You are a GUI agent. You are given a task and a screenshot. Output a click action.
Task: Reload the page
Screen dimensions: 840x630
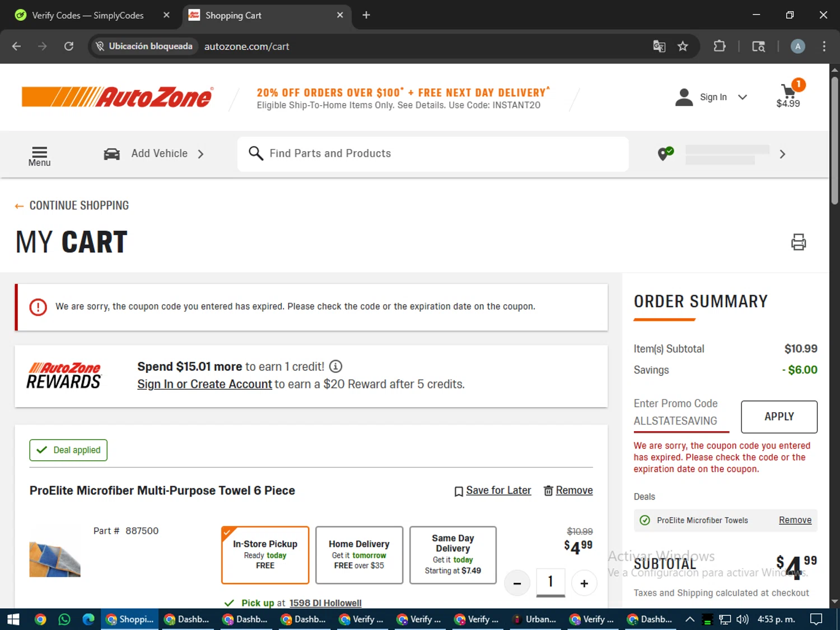69,46
